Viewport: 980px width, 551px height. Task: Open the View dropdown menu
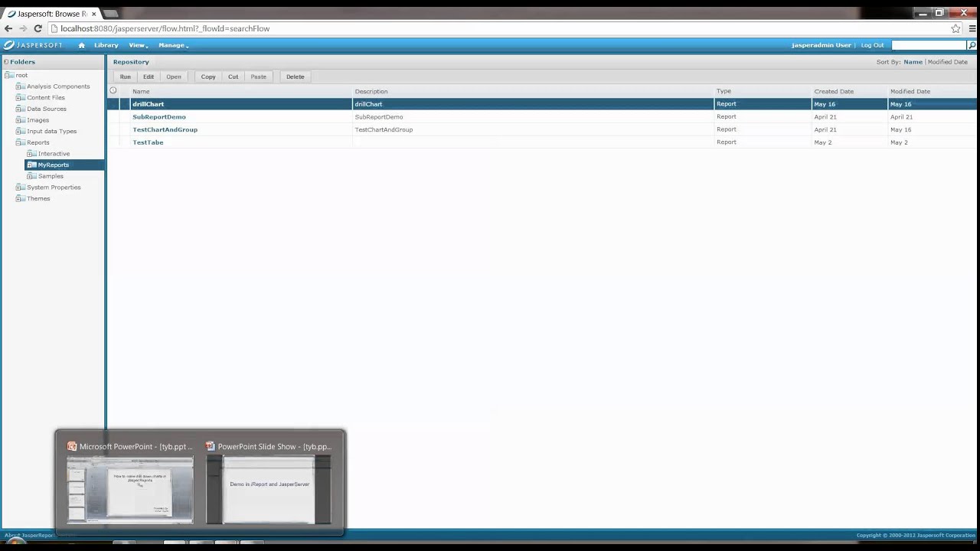pos(138,45)
